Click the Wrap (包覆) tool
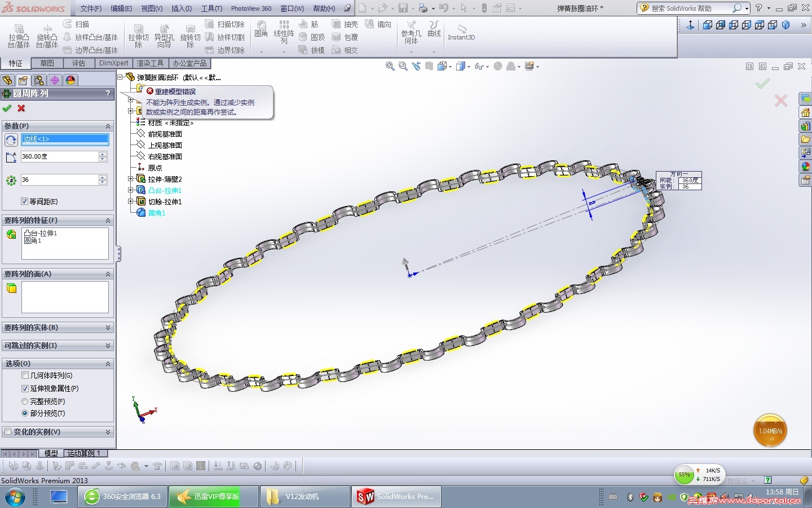The image size is (812, 508). pyautogui.click(x=345, y=37)
